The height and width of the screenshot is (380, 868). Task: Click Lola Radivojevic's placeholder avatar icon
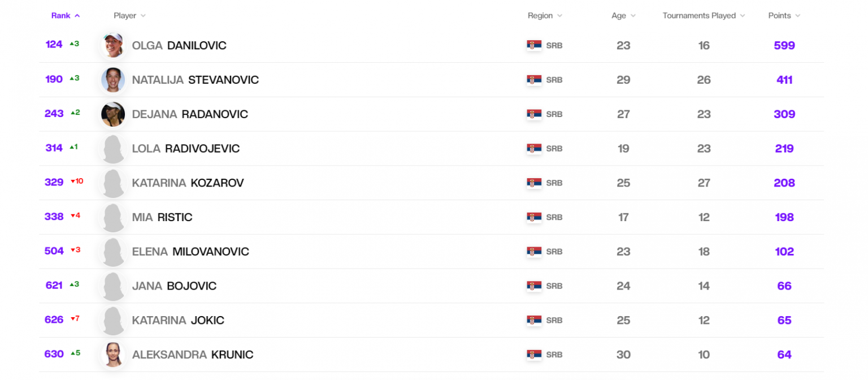pos(113,149)
